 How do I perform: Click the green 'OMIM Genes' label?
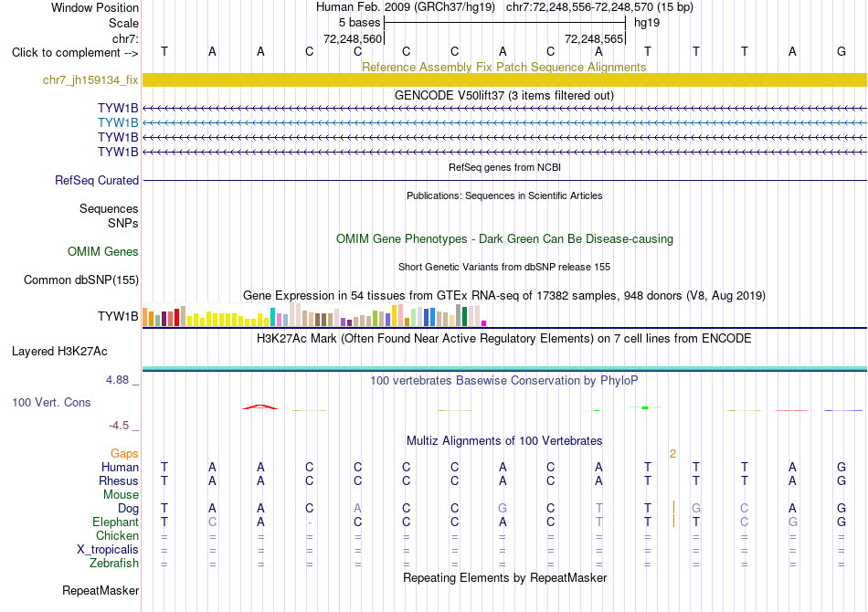(102, 252)
